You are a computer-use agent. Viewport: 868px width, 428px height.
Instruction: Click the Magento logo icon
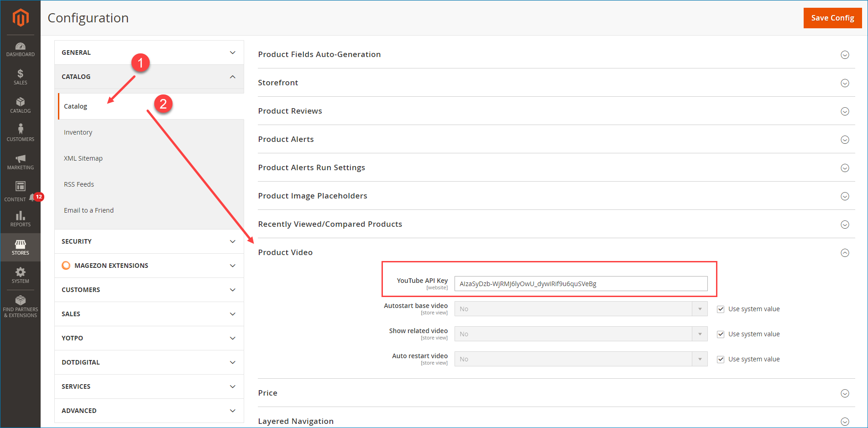pos(21,18)
